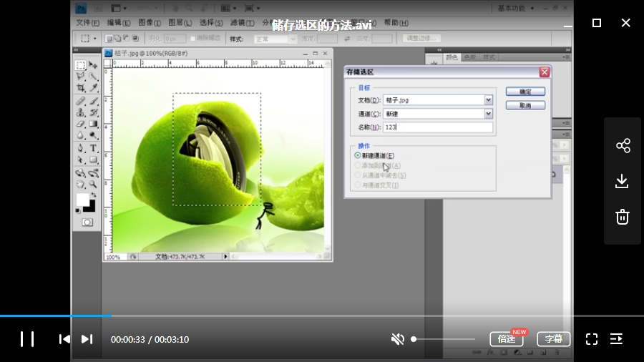Click the 名称 text field

(x=437, y=127)
